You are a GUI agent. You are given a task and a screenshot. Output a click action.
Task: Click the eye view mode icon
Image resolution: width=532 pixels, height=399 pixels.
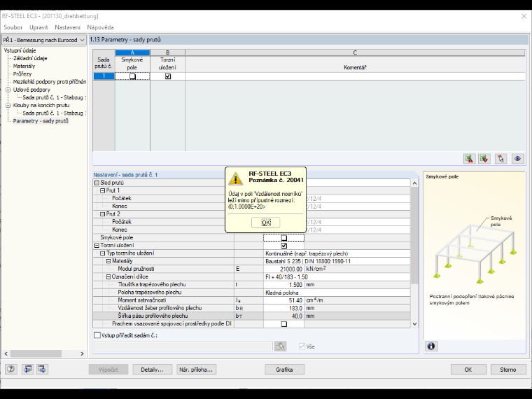517,158
